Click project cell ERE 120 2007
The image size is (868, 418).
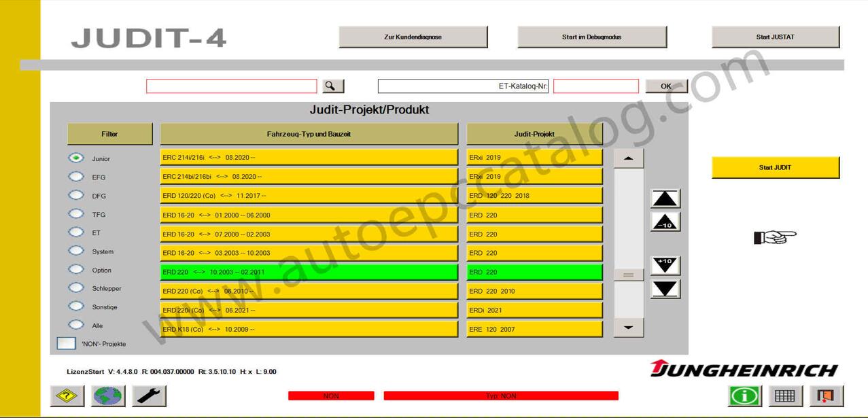535,329
